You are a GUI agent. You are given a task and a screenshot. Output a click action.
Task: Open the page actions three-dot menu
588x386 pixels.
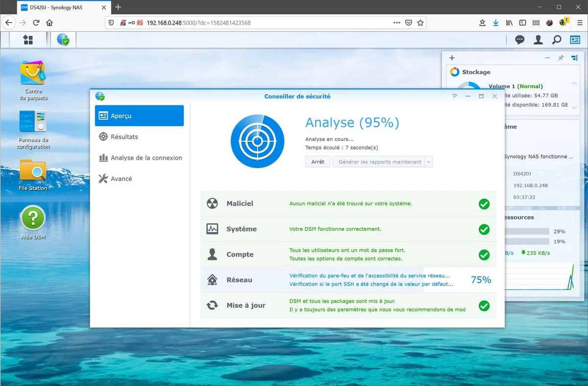(x=397, y=23)
